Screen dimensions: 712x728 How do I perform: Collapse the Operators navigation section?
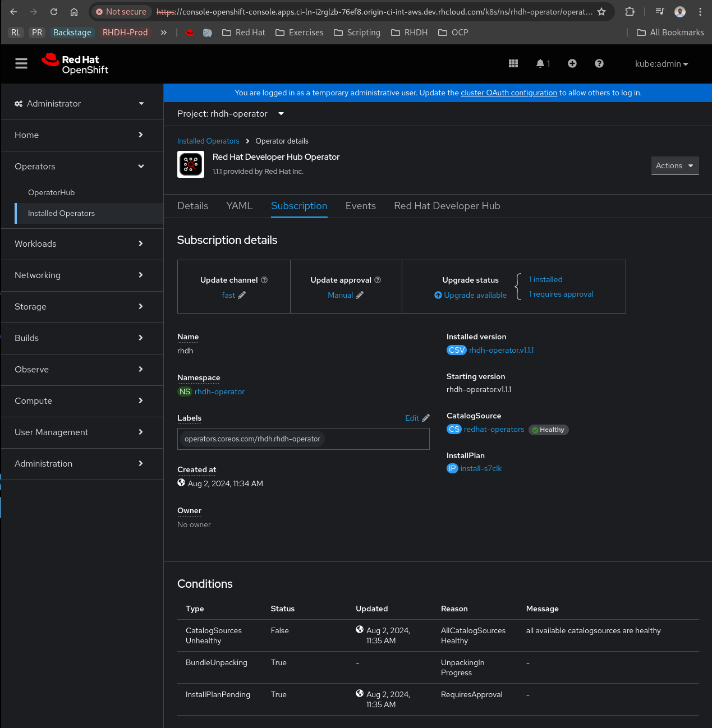click(x=79, y=167)
